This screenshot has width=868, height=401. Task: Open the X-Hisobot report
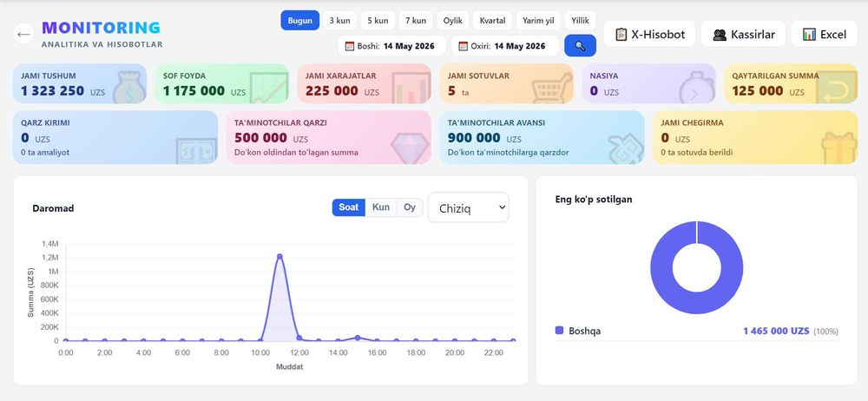tap(649, 35)
